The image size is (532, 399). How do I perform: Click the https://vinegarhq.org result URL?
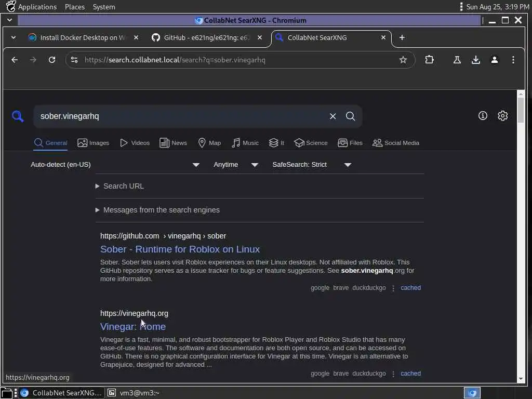[x=134, y=313]
